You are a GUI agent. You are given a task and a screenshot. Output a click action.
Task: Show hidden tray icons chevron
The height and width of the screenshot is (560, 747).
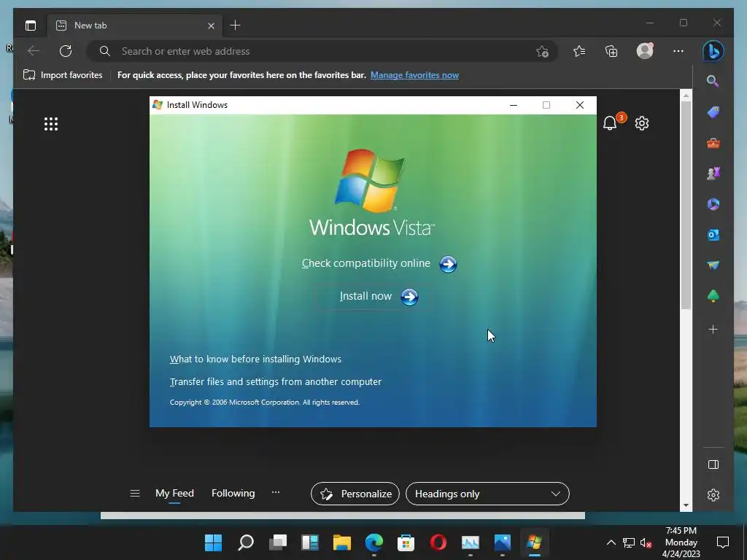tap(611, 542)
